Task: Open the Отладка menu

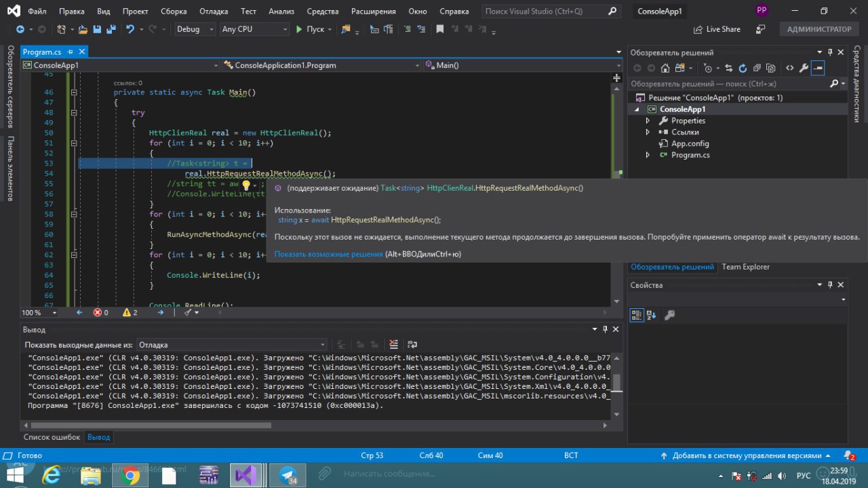Action: [x=214, y=12]
